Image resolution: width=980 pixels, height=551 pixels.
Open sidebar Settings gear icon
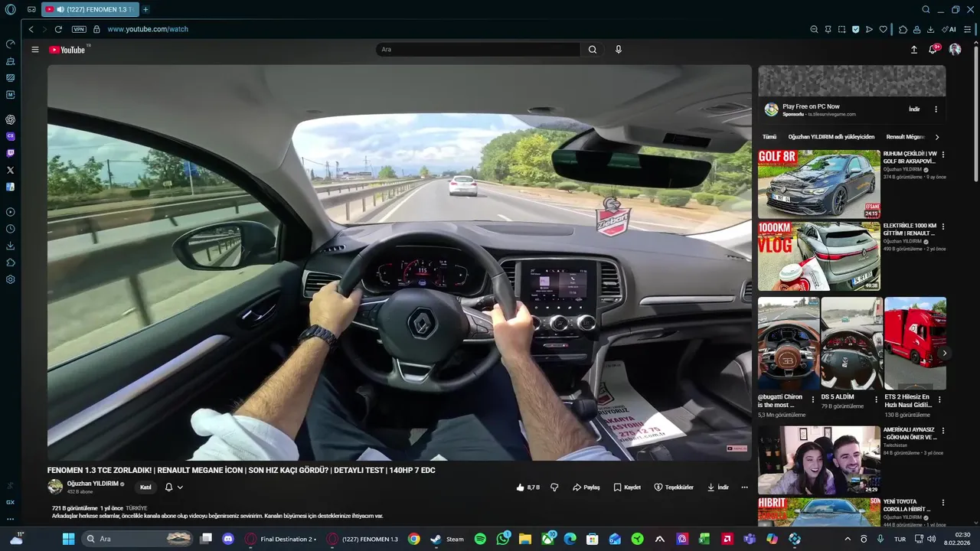(x=10, y=279)
